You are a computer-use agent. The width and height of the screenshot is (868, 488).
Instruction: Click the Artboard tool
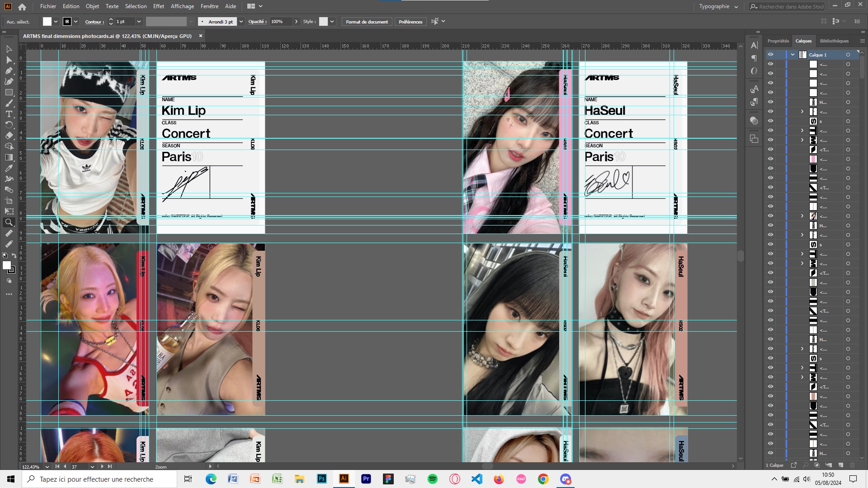pyautogui.click(x=9, y=201)
